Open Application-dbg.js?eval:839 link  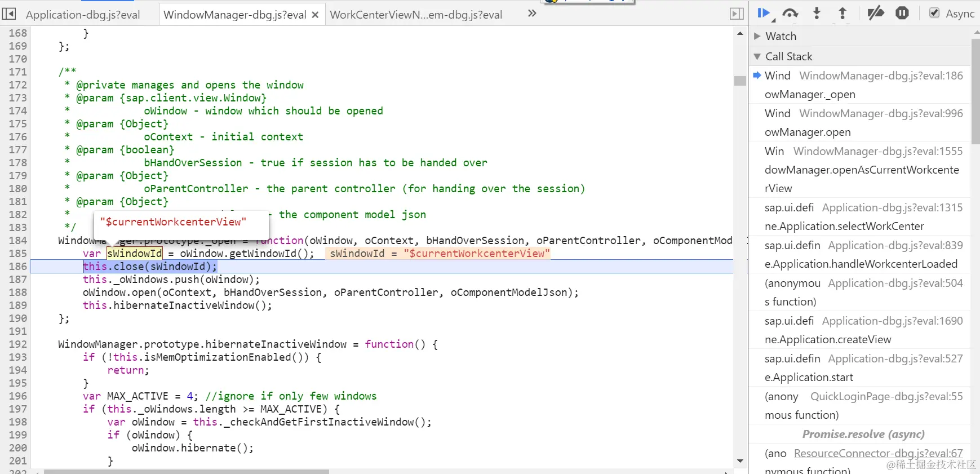point(895,245)
